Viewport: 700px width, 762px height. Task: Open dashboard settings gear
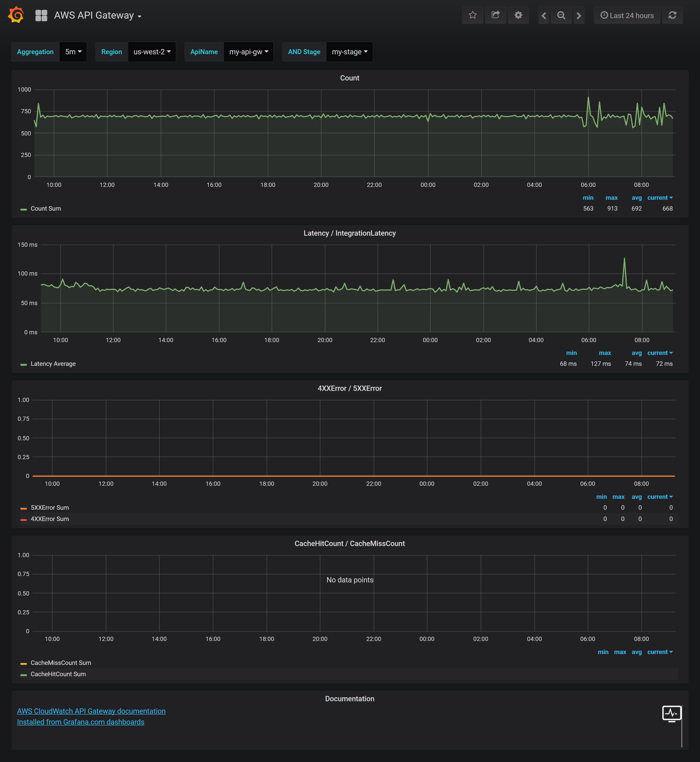[518, 15]
